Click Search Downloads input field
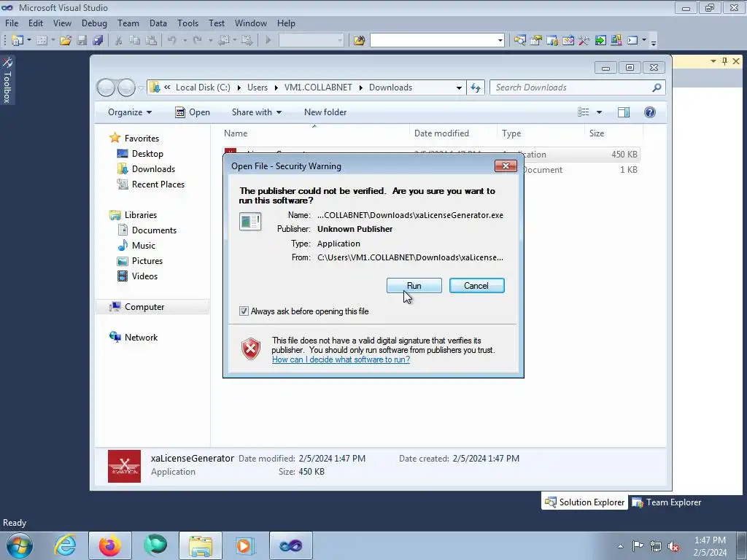747x560 pixels. [x=572, y=87]
